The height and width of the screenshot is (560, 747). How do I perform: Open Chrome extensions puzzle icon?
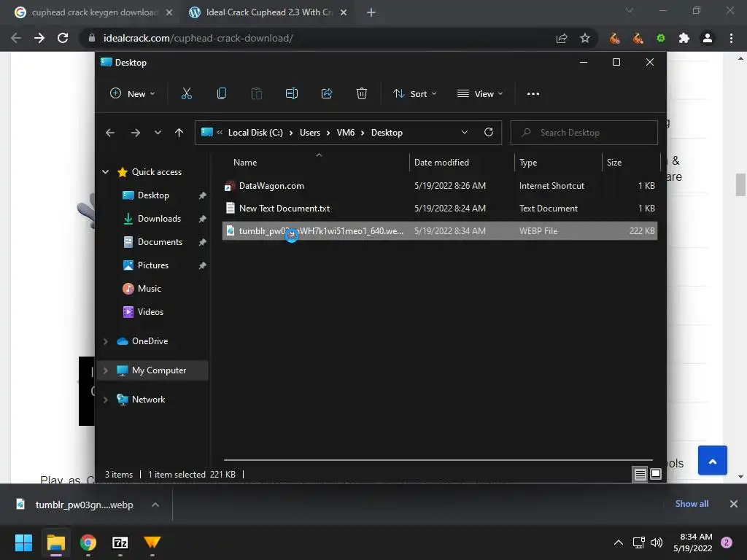pos(684,38)
